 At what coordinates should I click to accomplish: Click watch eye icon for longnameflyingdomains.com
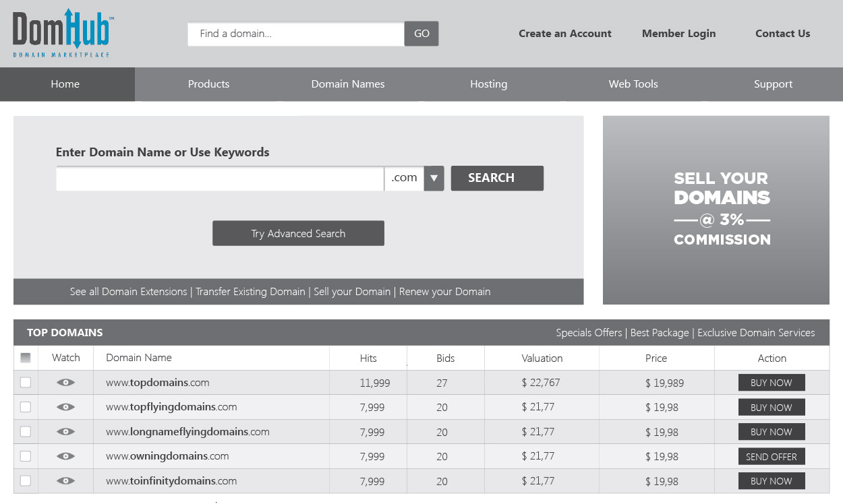(x=65, y=432)
